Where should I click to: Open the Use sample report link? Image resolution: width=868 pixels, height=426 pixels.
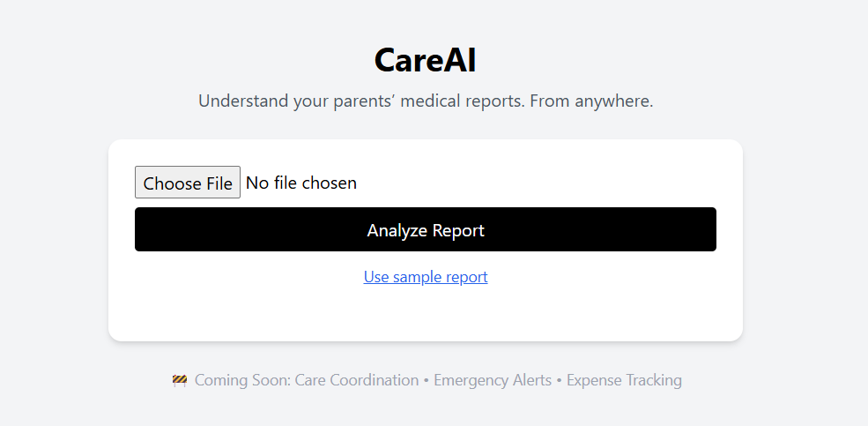(426, 277)
